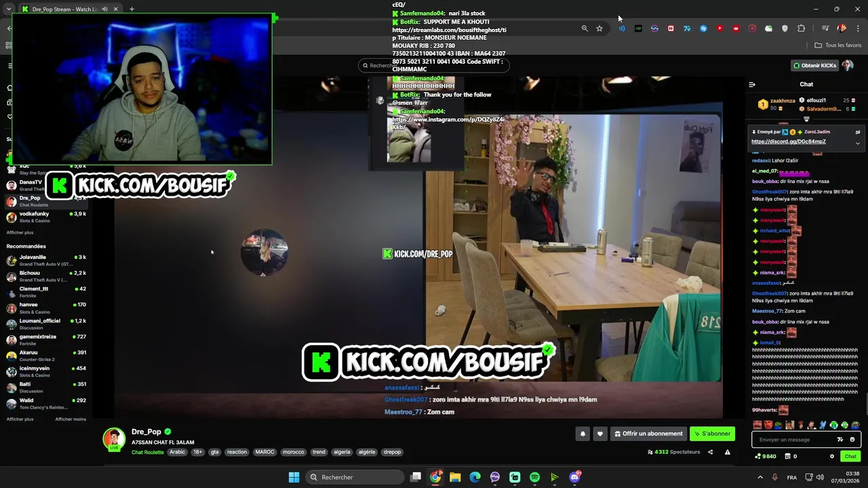Viewport: 868px width, 488px height.
Task: Open Bichouu channel in sidebar
Action: (46, 276)
